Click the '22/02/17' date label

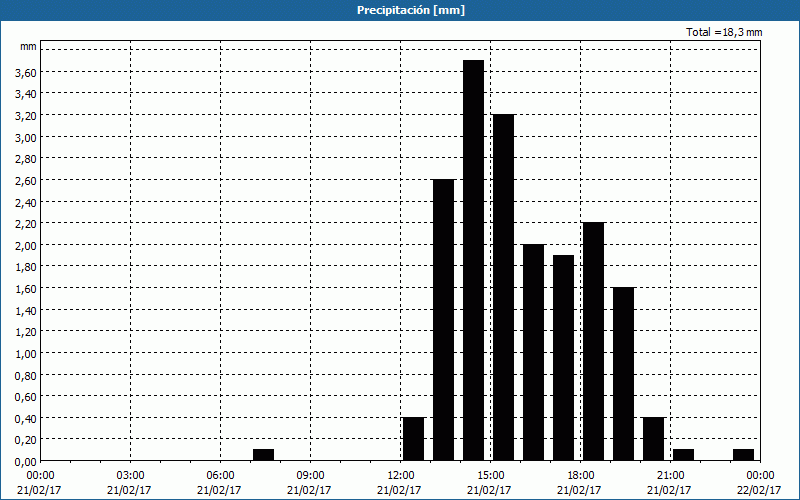pos(760,490)
